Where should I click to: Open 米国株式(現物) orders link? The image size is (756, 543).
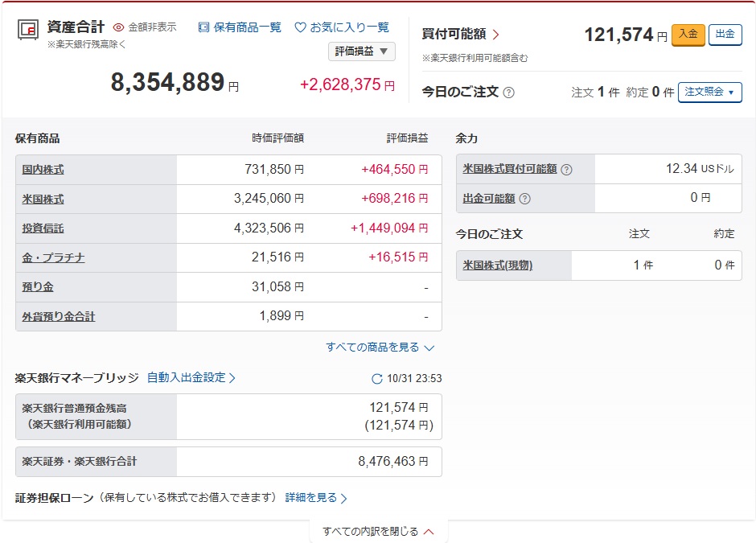tap(498, 265)
